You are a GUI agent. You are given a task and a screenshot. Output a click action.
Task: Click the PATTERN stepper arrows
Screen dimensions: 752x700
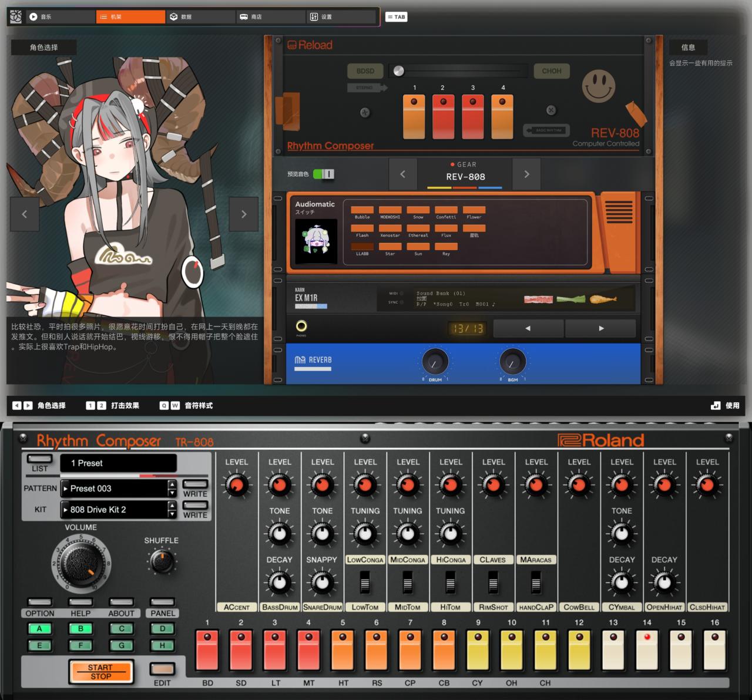pyautogui.click(x=172, y=489)
